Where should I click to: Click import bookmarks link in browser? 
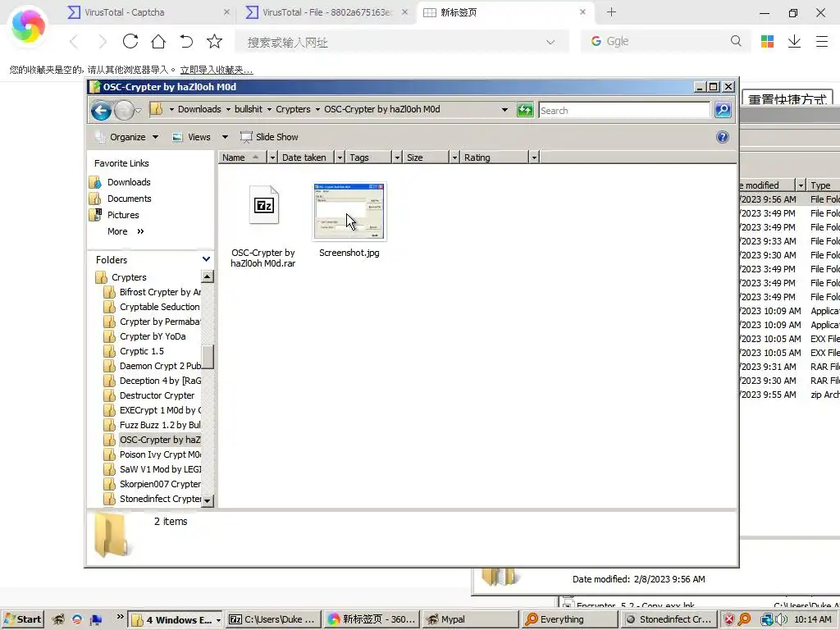217,70
